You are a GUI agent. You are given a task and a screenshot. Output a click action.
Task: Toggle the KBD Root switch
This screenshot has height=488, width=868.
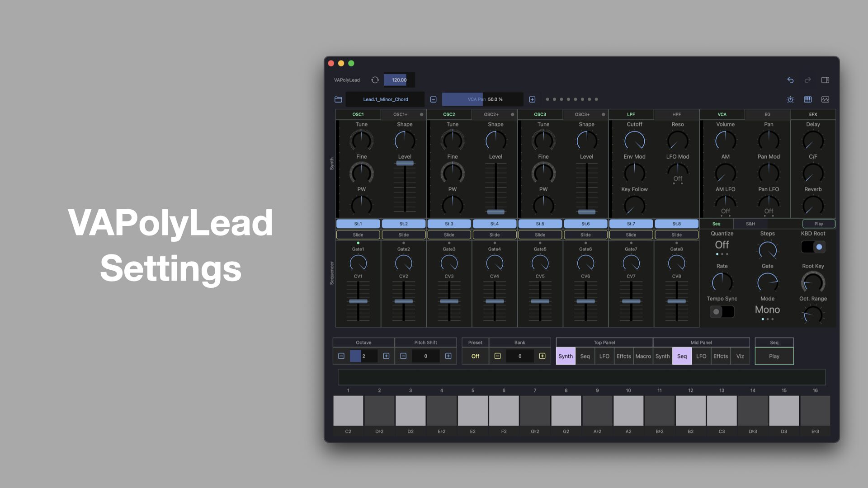pyautogui.click(x=813, y=247)
